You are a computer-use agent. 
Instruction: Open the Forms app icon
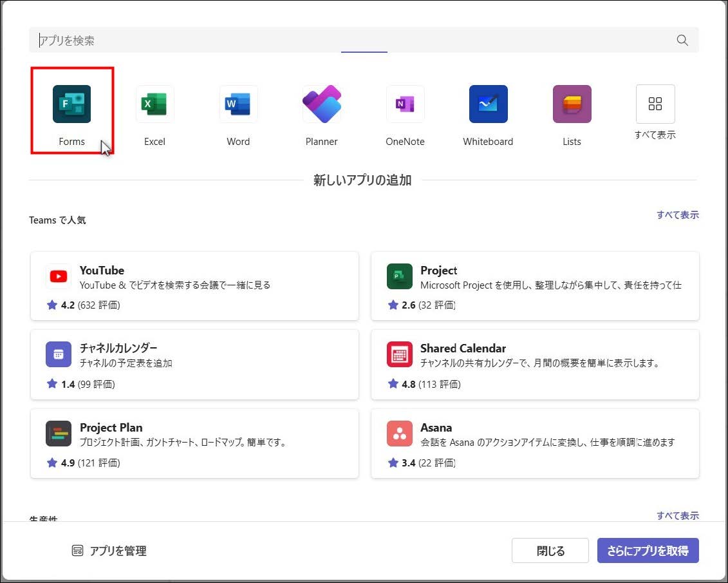pos(71,104)
